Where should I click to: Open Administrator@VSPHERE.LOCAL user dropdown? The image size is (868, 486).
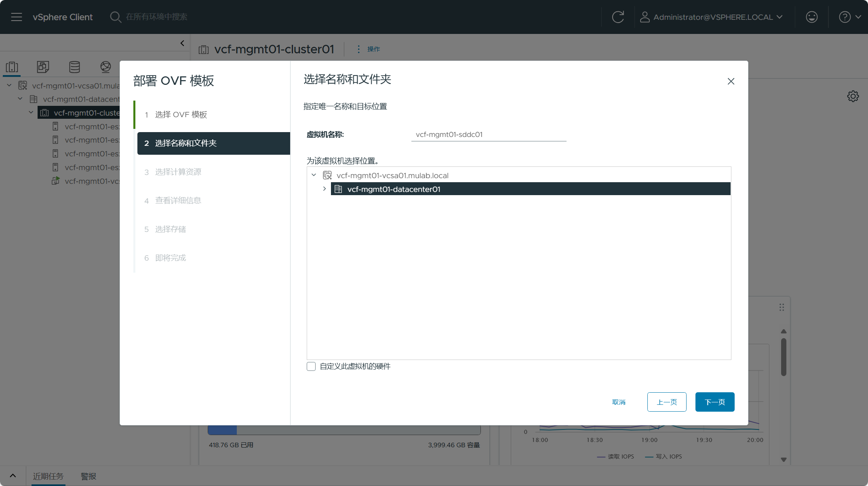tap(712, 17)
